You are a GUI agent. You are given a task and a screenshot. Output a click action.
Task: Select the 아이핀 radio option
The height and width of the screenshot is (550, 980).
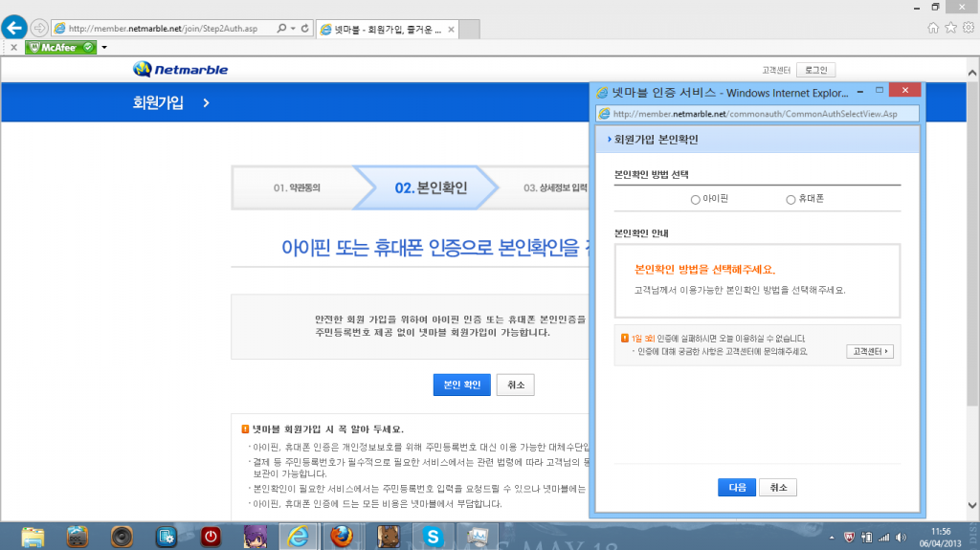695,200
